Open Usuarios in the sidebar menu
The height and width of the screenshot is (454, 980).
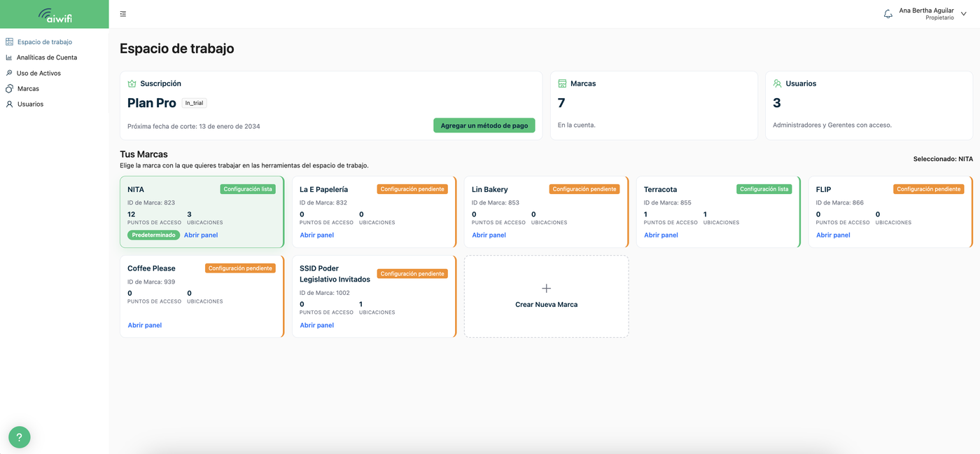[30, 104]
